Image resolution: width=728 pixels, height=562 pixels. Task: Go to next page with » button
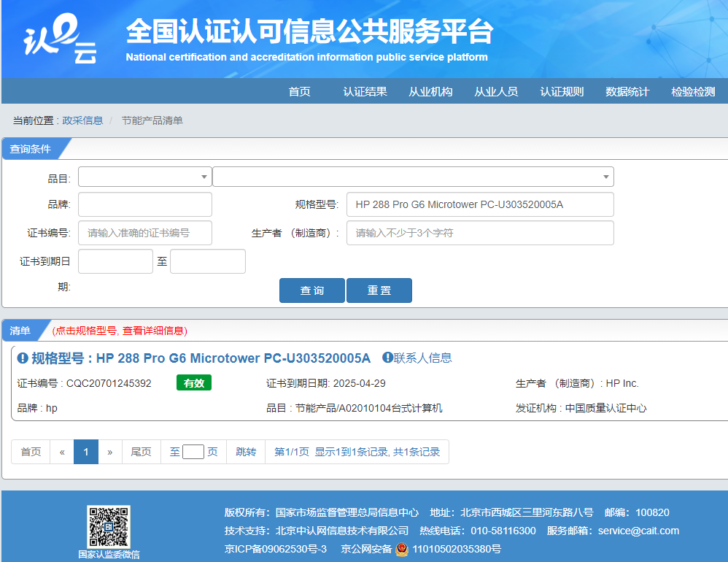pos(110,452)
